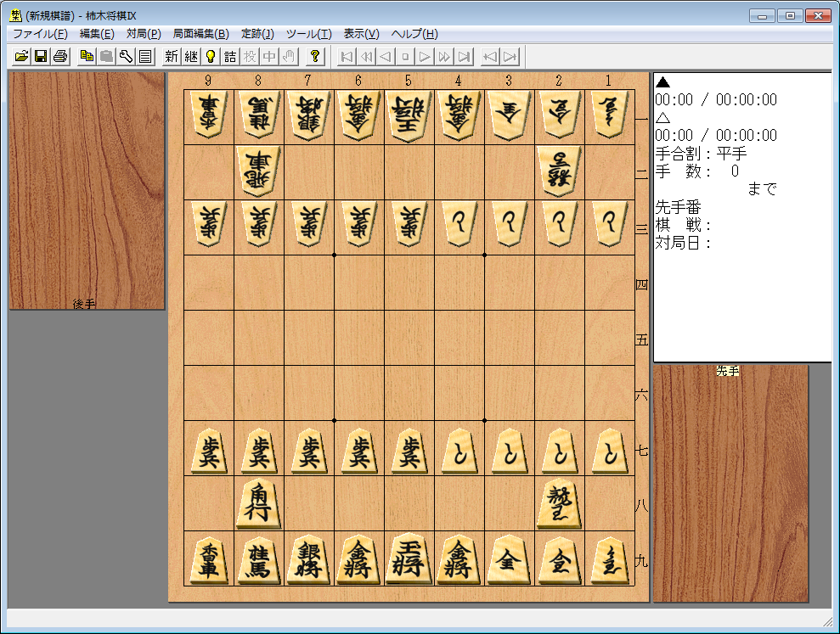Click the 後手 captured pieces stand
840x634 pixels.
tap(87, 191)
